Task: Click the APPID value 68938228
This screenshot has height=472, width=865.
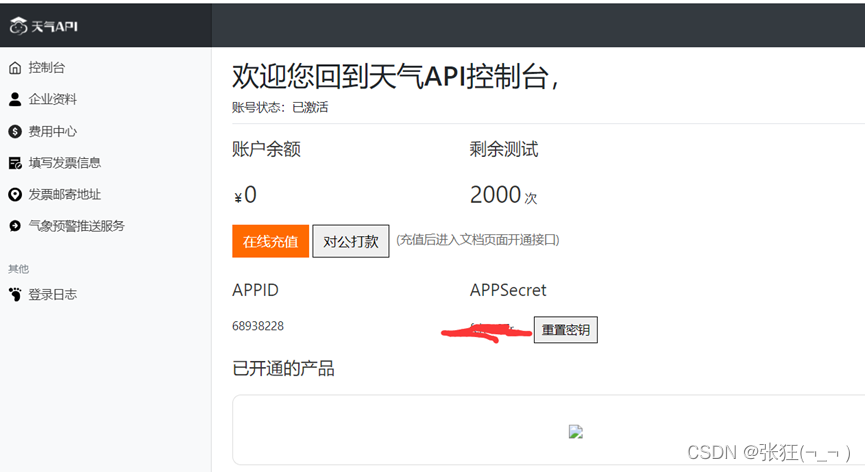Action: pos(258,326)
